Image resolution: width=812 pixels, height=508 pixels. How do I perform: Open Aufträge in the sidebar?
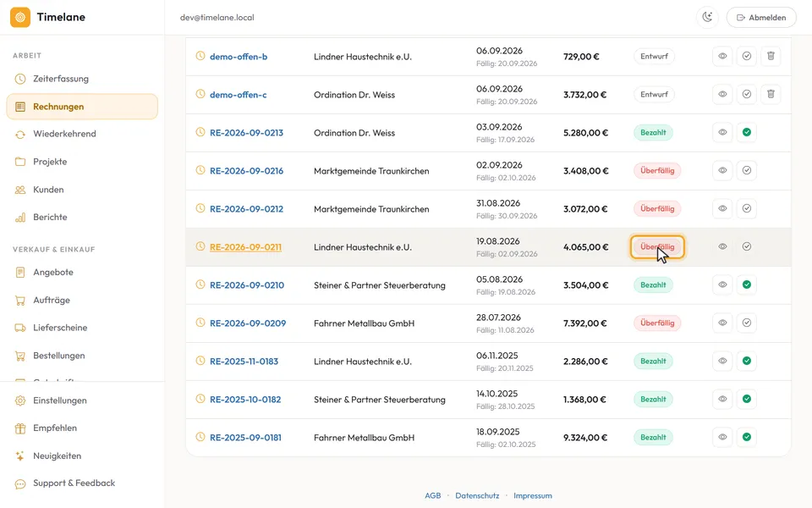tap(82, 300)
